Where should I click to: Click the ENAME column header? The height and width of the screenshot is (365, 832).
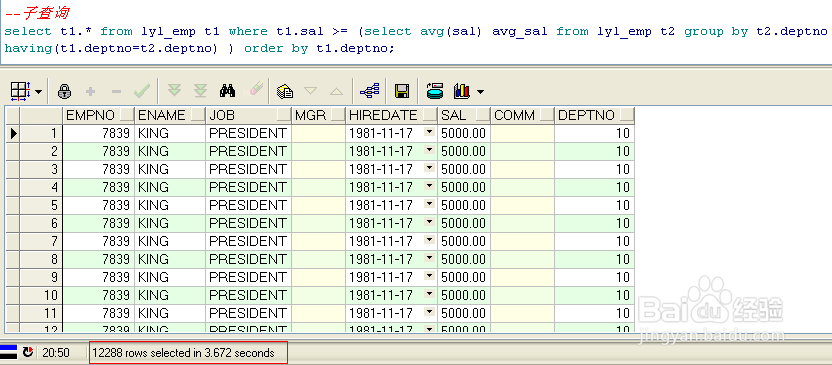click(170, 115)
